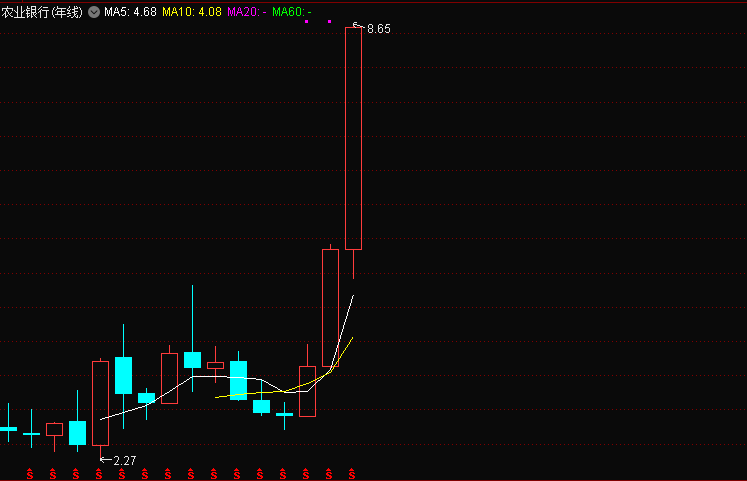Select the red candle with the 2.27 low
Viewport: 747px width, 481px height.
(100, 403)
